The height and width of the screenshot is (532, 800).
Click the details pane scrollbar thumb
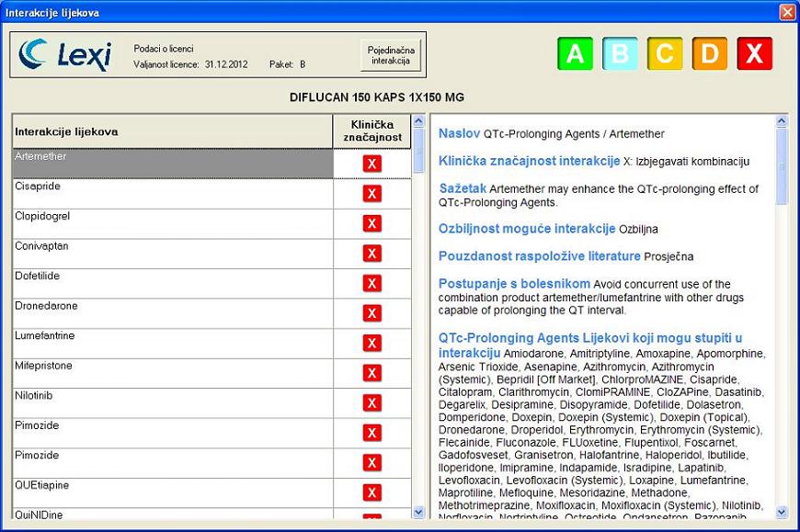[782, 166]
